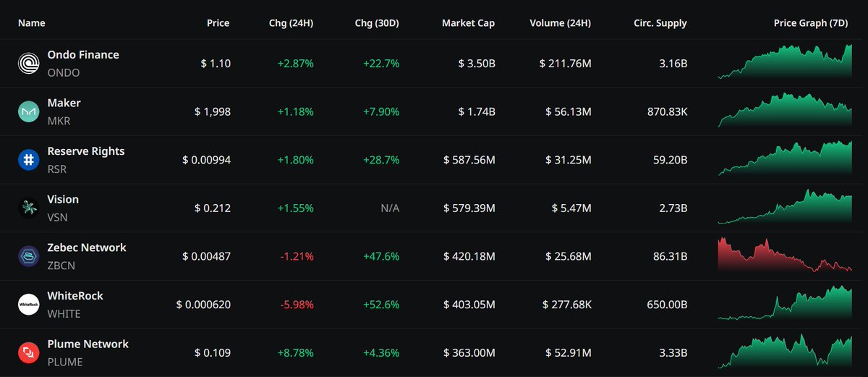Click the VSN ticker symbol
Image resolution: width=868 pixels, height=377 pixels.
coord(58,217)
